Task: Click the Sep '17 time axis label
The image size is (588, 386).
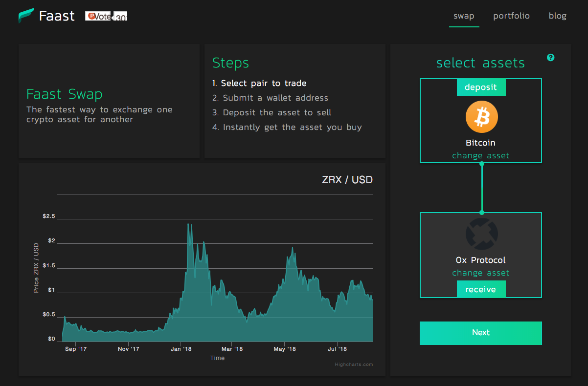Action: [x=76, y=349]
